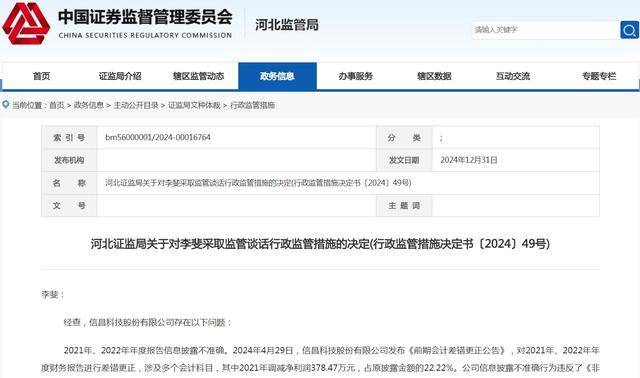Screen dimensions: 640x378
Task: Click the paragraph beginning 2021年、2022年年度报告
Action: point(320,359)
